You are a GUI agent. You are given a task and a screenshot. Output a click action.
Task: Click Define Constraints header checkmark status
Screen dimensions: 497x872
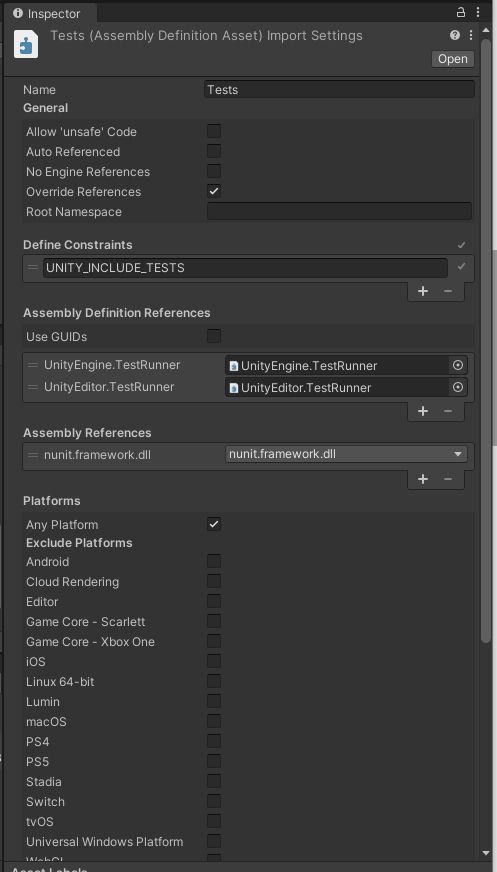[x=461, y=245]
